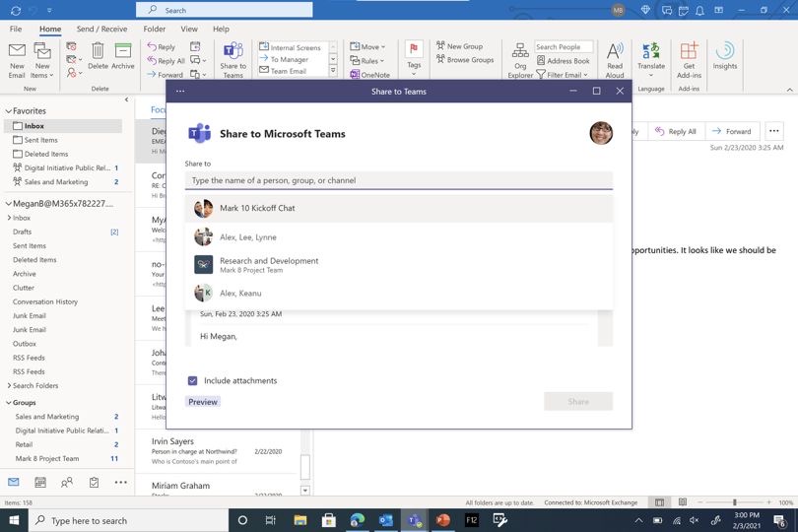Click the Outlook title bar search box

225,10
